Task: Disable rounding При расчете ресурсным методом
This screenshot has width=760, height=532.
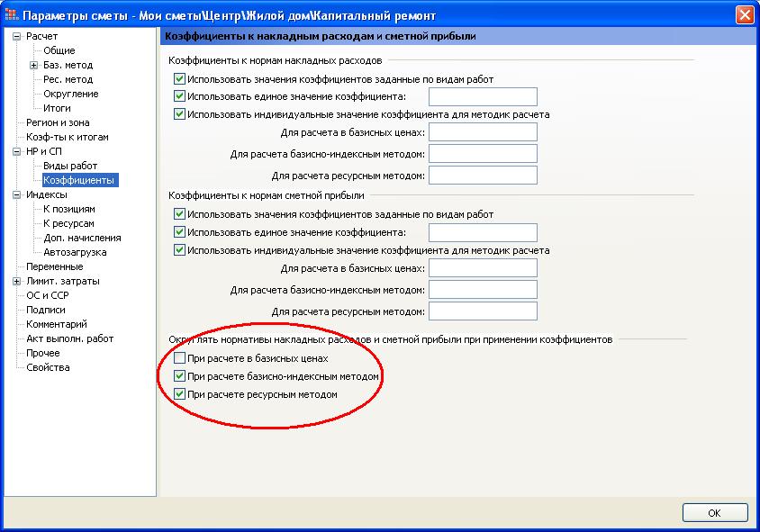Action: [179, 394]
